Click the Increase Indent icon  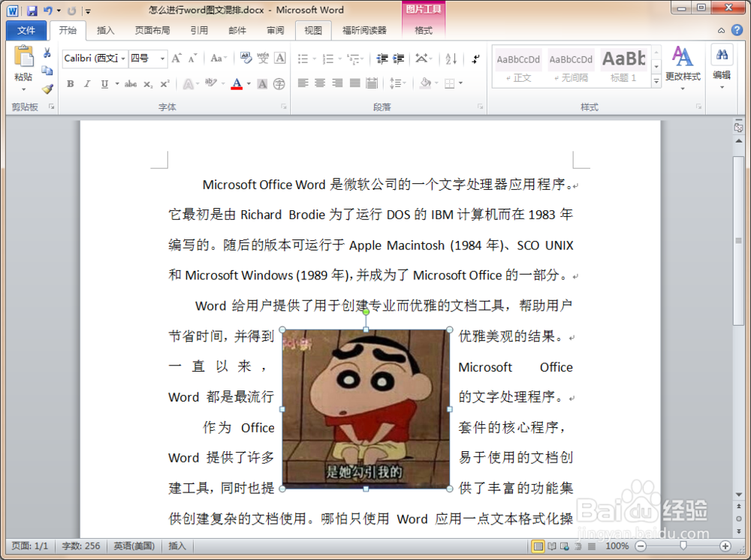coord(399,59)
